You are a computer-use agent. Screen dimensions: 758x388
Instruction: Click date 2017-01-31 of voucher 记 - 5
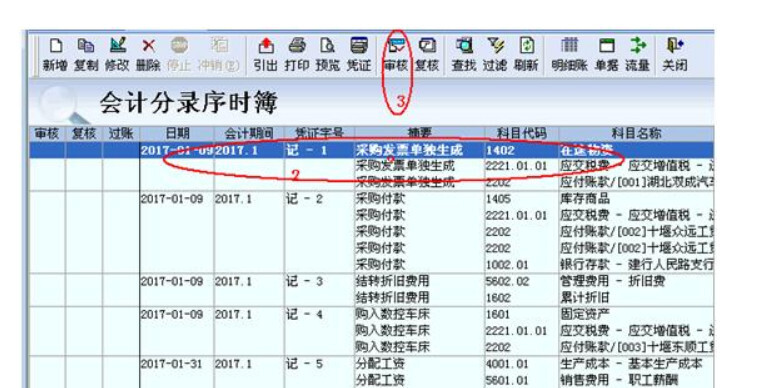coord(172,364)
